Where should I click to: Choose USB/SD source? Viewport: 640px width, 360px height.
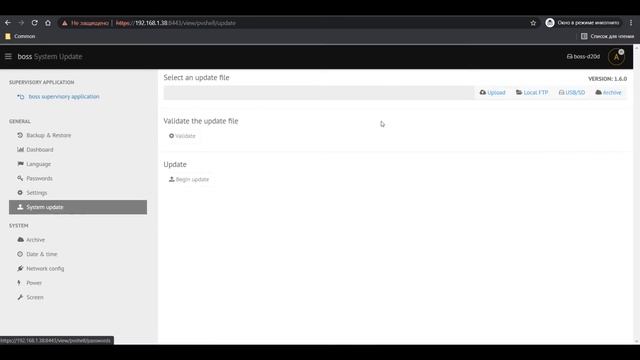point(571,93)
